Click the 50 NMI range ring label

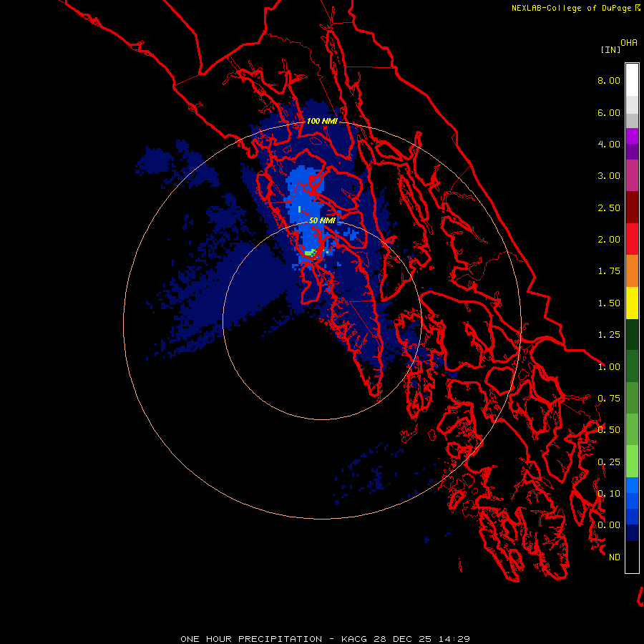pos(322,220)
